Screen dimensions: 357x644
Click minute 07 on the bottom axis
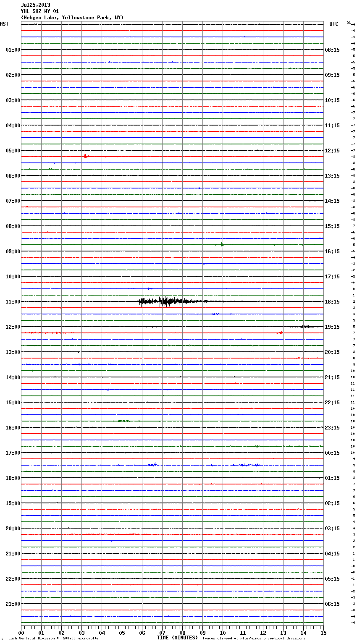[x=162, y=633]
